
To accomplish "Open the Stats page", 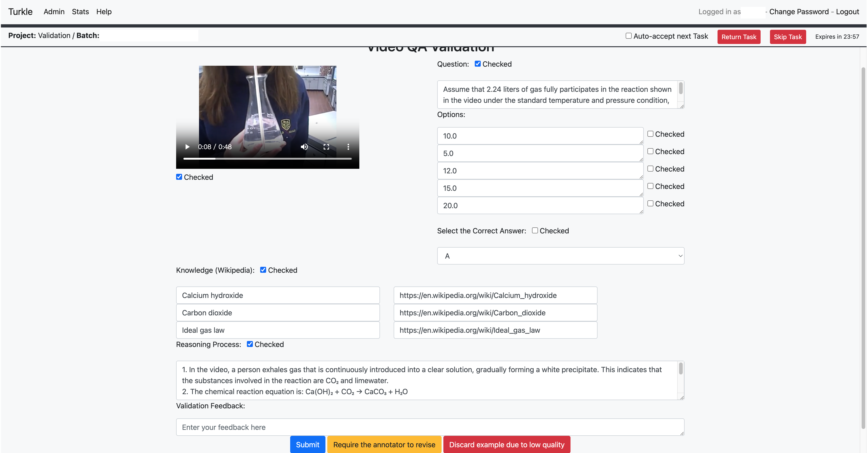I will click(80, 12).
